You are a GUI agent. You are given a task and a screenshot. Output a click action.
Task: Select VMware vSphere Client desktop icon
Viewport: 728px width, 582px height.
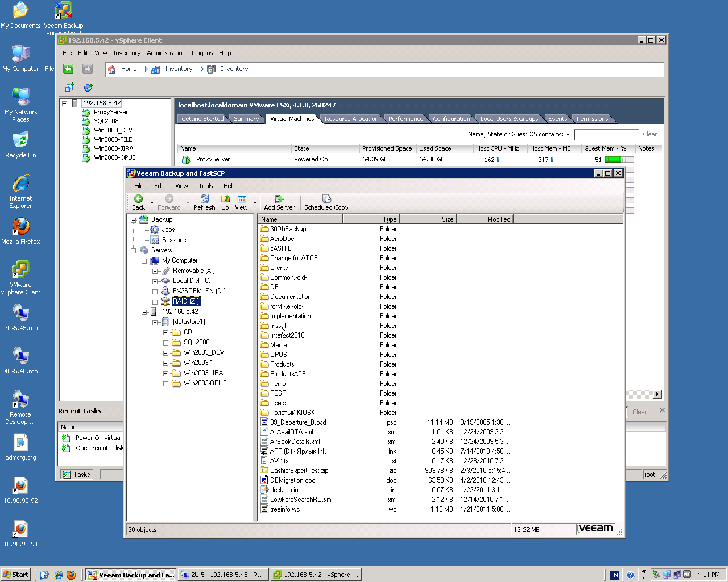20,278
